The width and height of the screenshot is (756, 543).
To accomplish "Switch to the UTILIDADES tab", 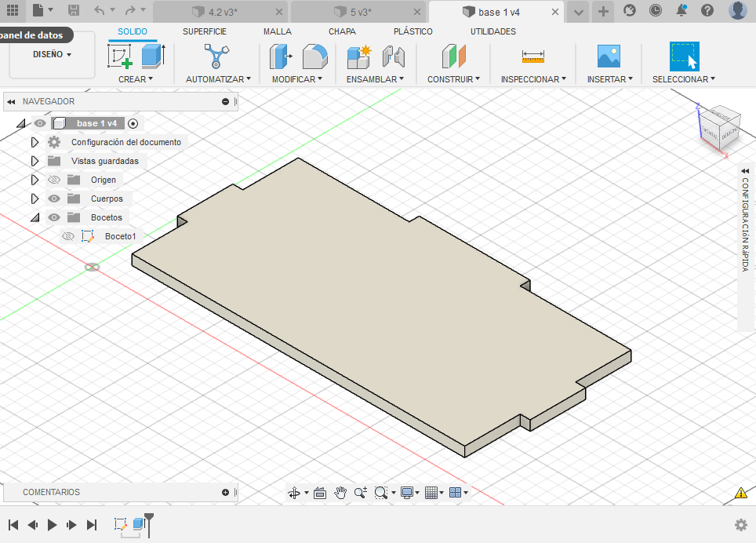I will (493, 31).
